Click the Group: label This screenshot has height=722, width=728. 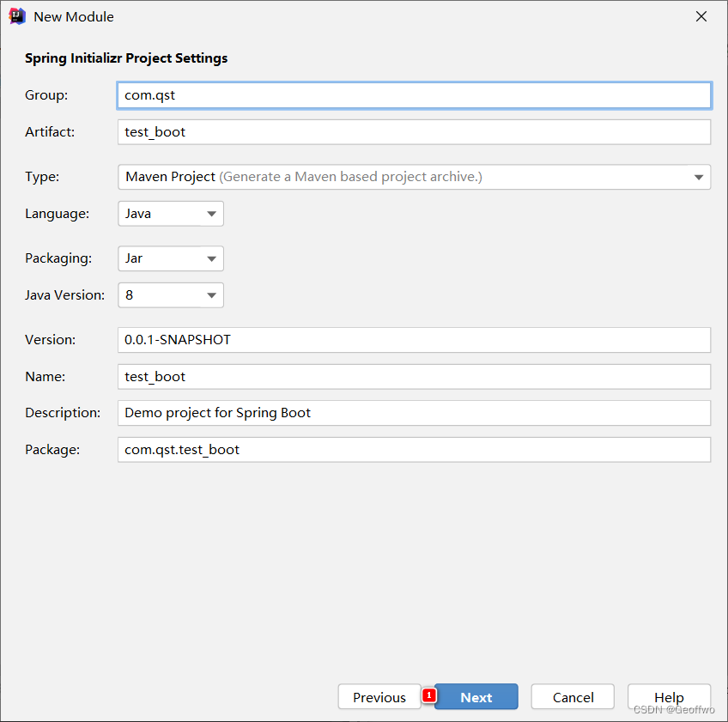(x=46, y=95)
